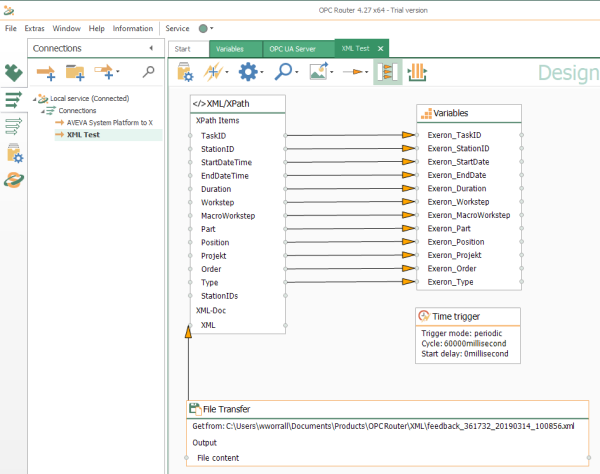Toggle the horizontal layout view icon
The image size is (600, 474).
click(418, 72)
